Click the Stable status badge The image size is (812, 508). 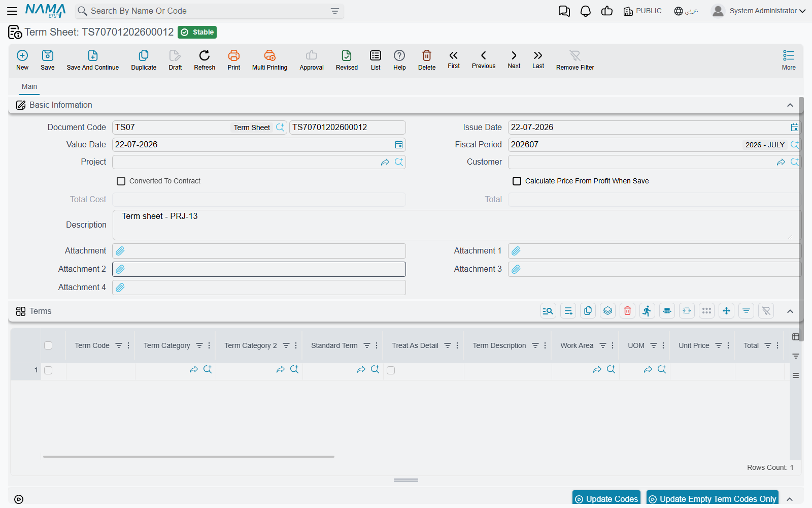tap(197, 33)
